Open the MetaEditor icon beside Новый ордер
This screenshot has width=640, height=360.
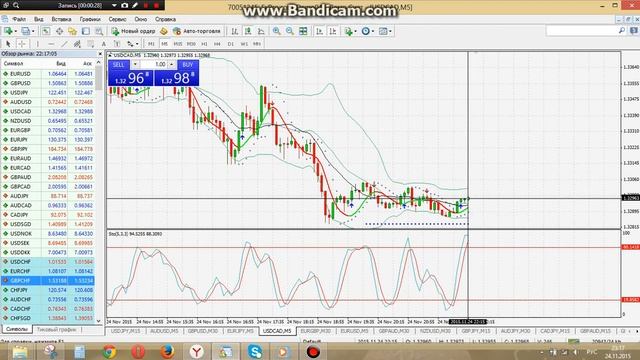pyautogui.click(x=164, y=31)
